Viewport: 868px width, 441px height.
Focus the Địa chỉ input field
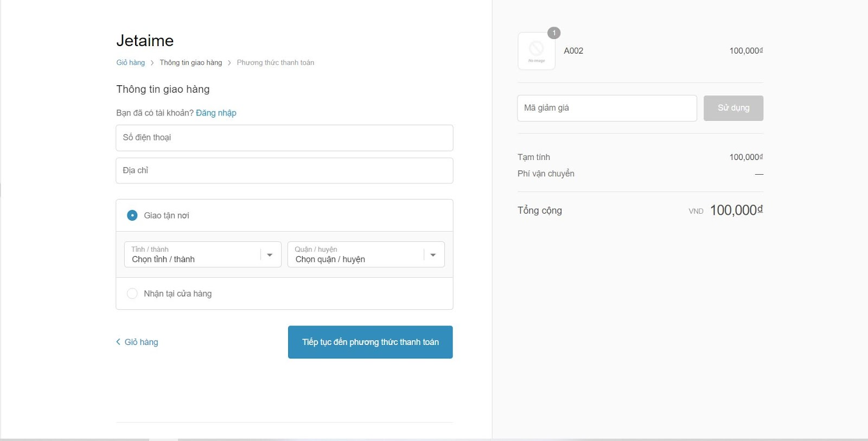284,170
